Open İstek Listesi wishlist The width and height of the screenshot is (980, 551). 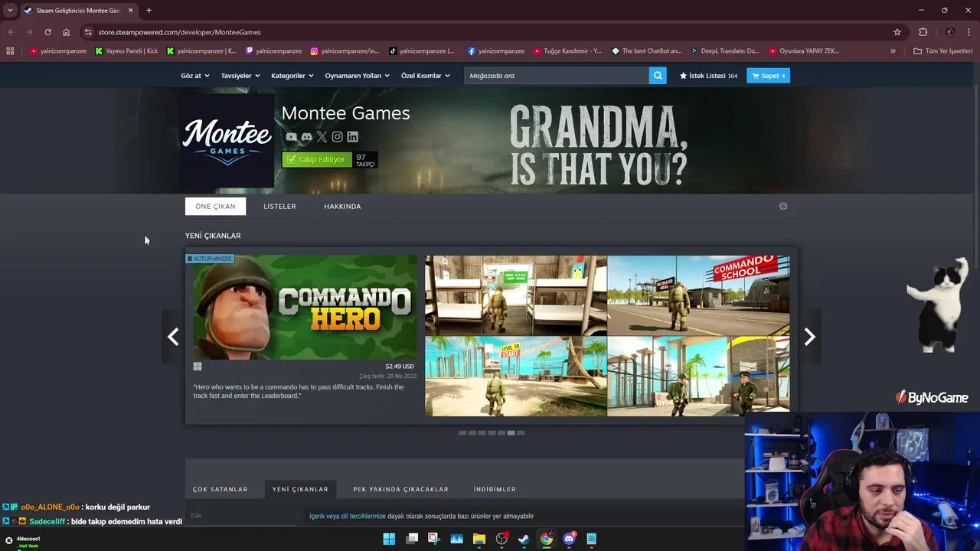tap(708, 76)
